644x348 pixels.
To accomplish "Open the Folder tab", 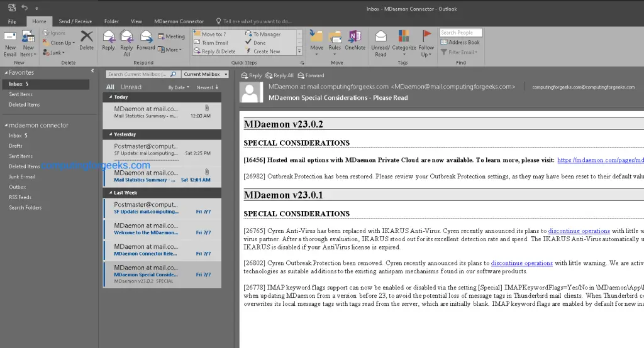I will point(111,21).
